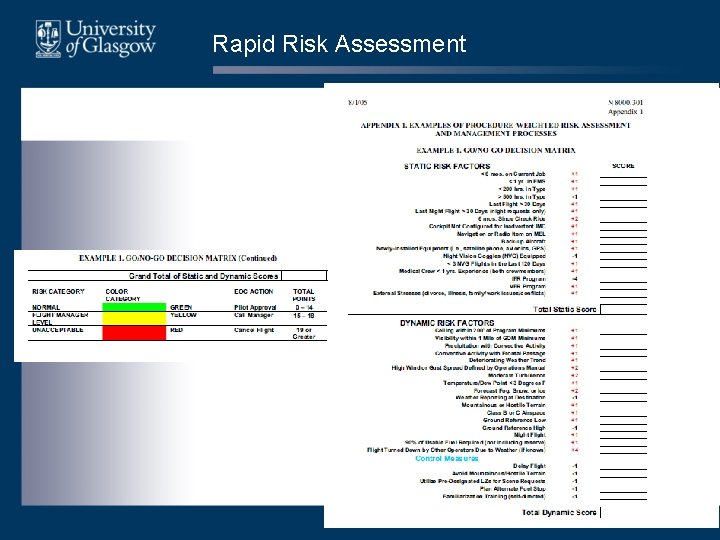
Task: Click the blue 'Control Measures' heading
Action: pyautogui.click(x=447, y=458)
